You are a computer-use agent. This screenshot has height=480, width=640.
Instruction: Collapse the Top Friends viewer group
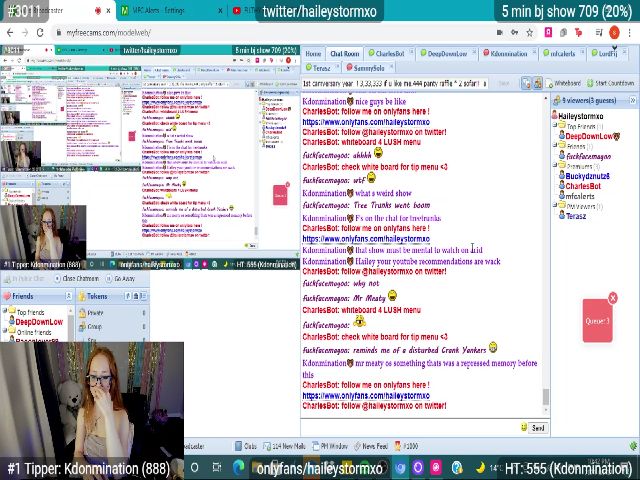coord(555,125)
